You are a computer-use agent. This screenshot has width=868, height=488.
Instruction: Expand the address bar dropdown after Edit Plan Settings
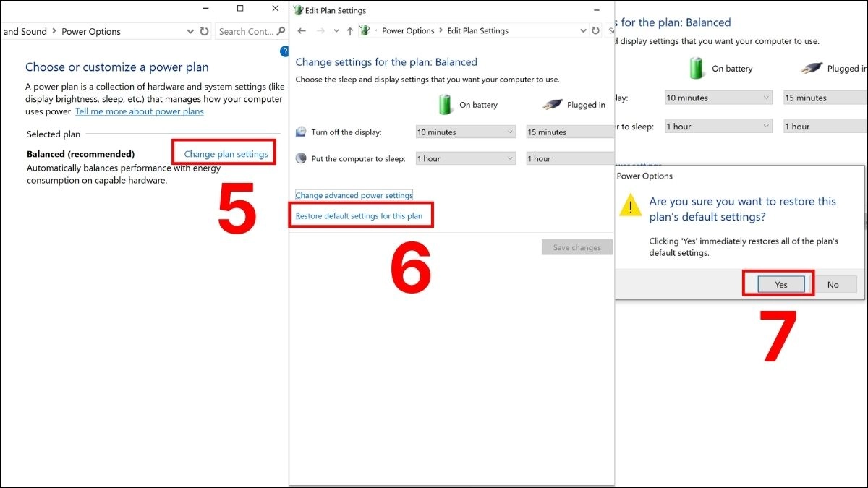coord(583,31)
